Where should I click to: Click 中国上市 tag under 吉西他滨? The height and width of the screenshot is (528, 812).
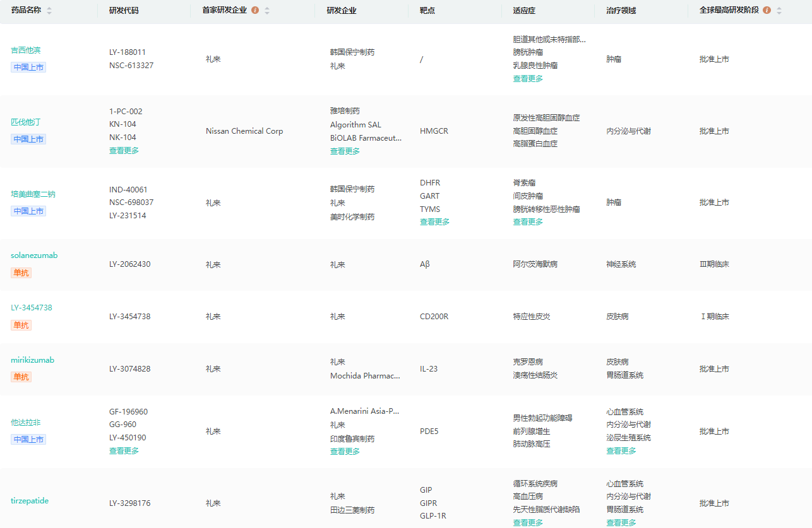click(x=28, y=67)
